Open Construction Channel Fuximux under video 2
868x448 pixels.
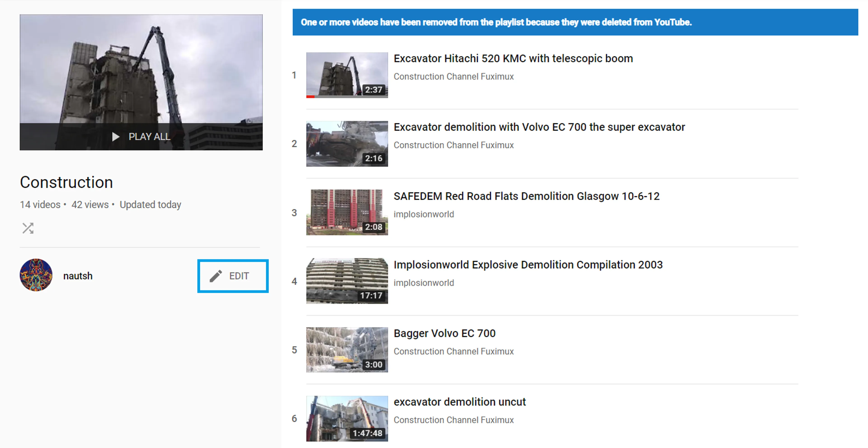[x=453, y=145]
